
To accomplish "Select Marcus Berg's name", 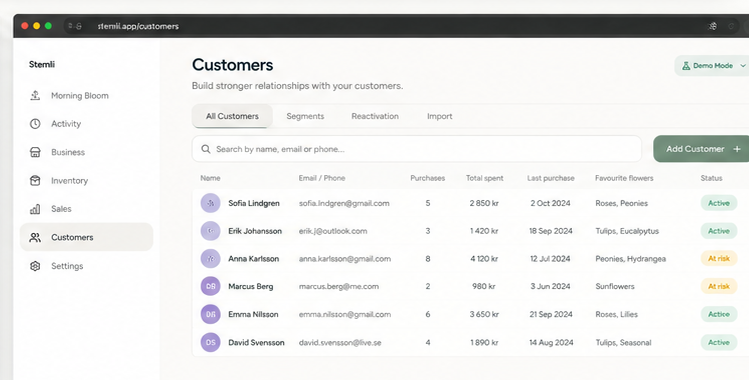I will 251,286.
